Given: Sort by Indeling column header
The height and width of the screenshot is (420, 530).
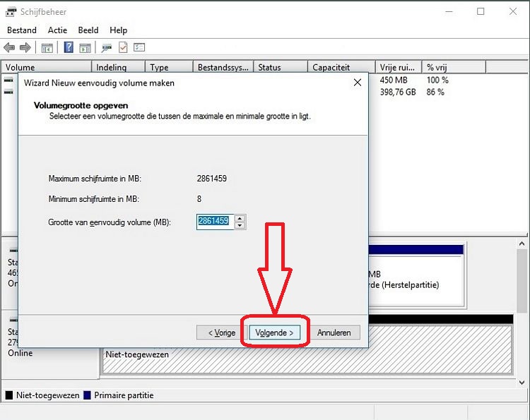Looking at the screenshot, I should click(x=118, y=67).
